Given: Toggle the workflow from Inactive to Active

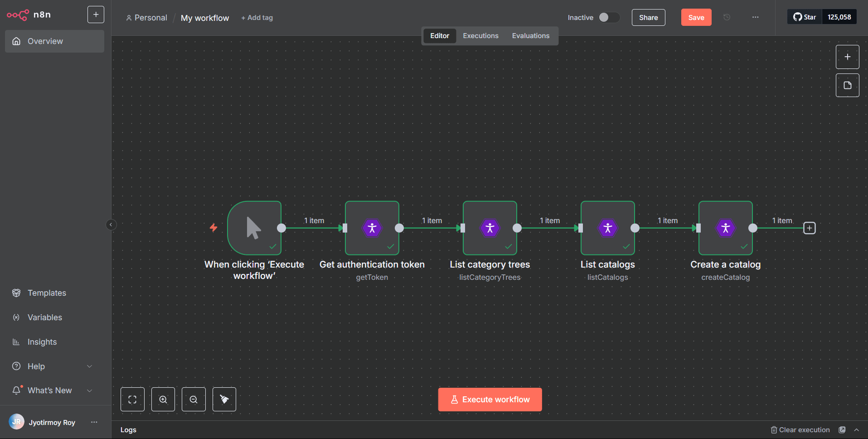Looking at the screenshot, I should [609, 17].
